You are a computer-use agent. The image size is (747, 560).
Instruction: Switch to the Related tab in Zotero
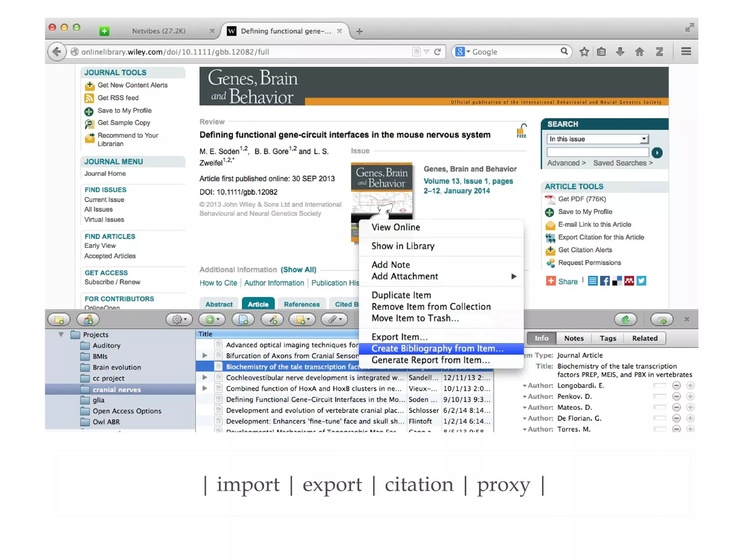pos(645,338)
